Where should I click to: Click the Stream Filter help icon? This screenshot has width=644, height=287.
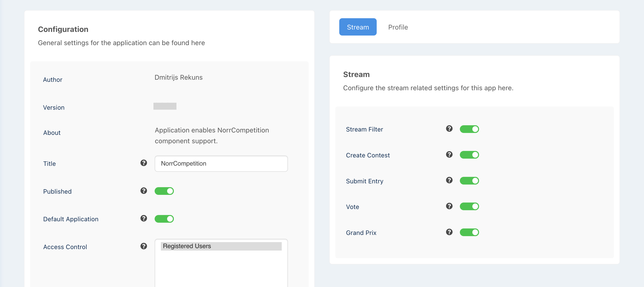[x=449, y=129]
